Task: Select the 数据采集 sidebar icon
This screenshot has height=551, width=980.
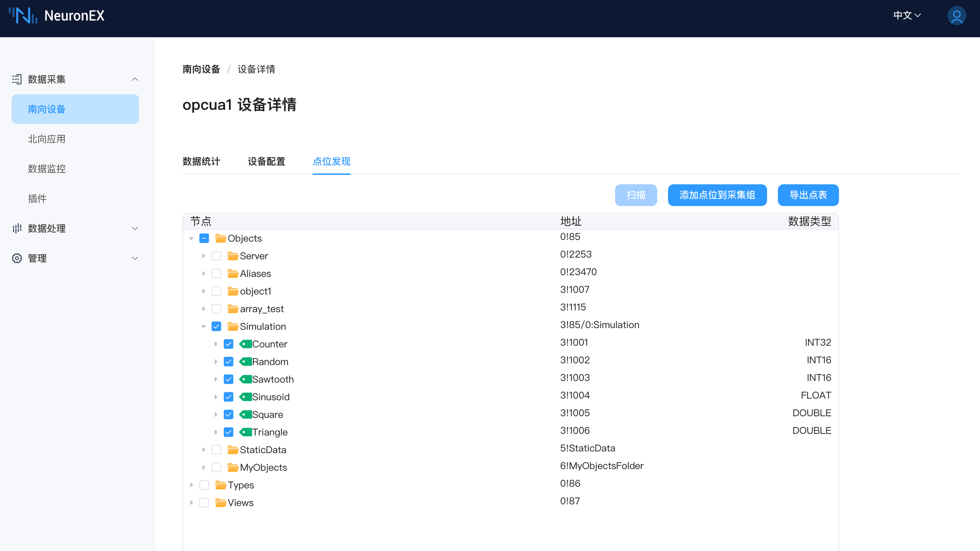Action: click(17, 79)
